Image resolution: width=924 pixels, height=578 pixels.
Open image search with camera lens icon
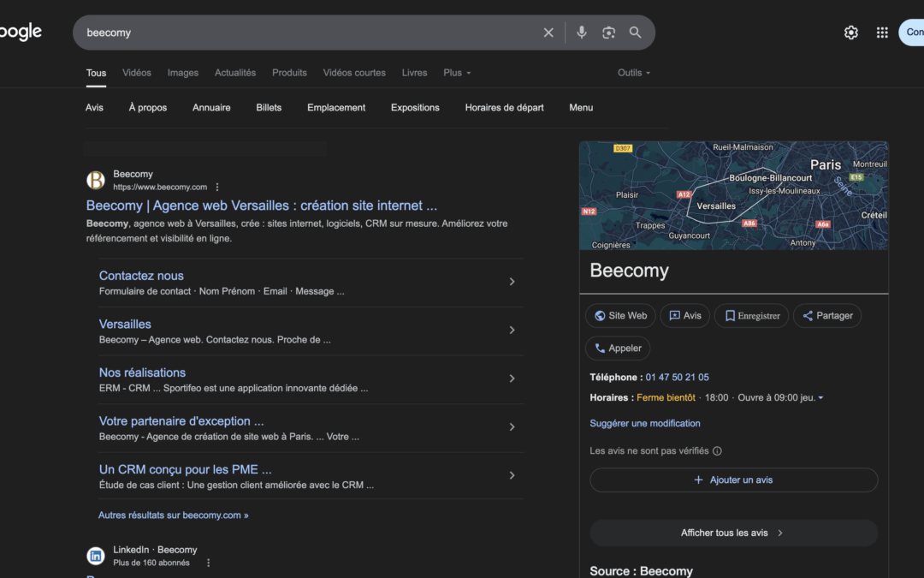point(608,33)
